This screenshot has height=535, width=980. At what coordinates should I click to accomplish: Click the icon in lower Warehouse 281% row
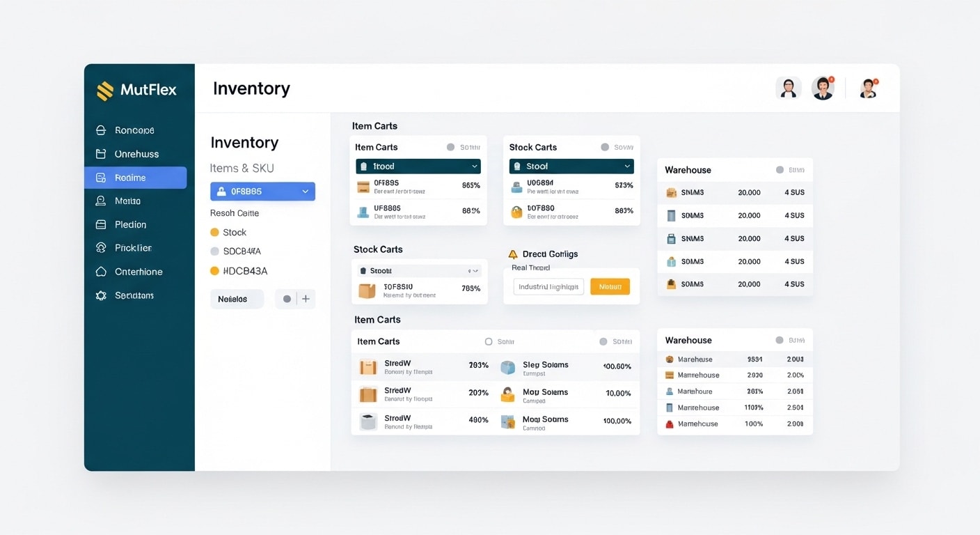[670, 391]
